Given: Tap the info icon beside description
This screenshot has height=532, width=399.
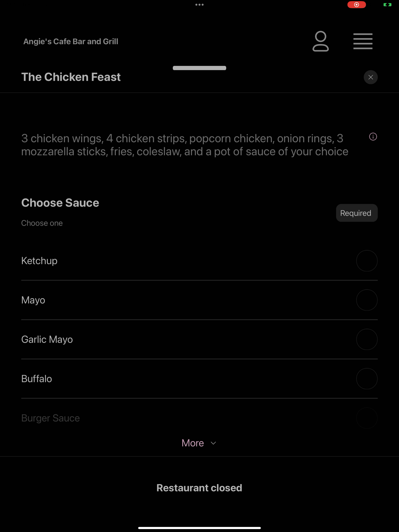Looking at the screenshot, I should tap(373, 137).
